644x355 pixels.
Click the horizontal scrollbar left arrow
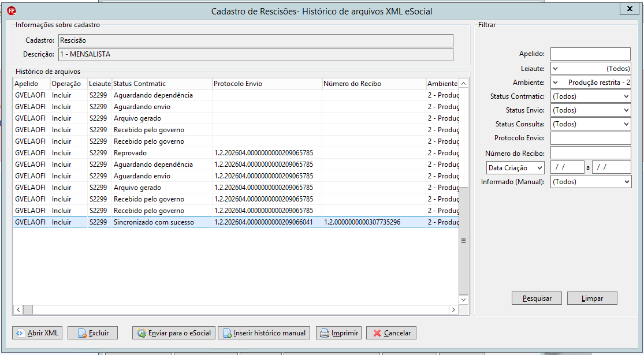pyautogui.click(x=18, y=309)
